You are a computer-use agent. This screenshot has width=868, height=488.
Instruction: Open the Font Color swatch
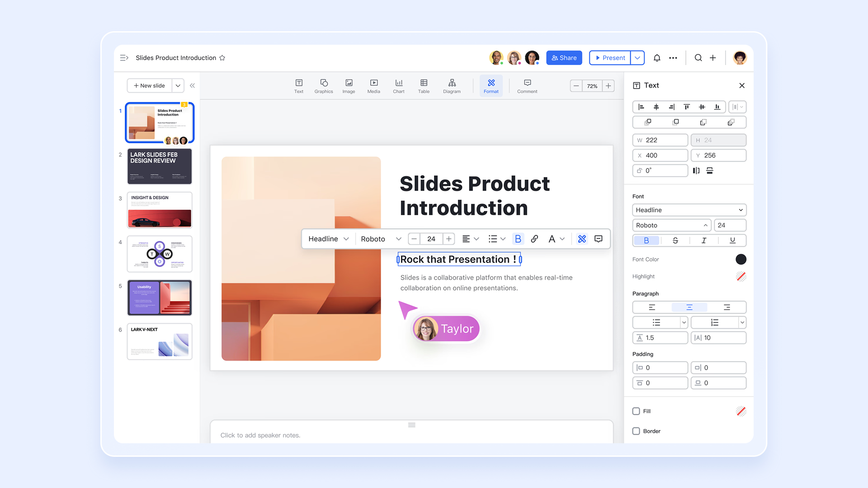[741, 259]
